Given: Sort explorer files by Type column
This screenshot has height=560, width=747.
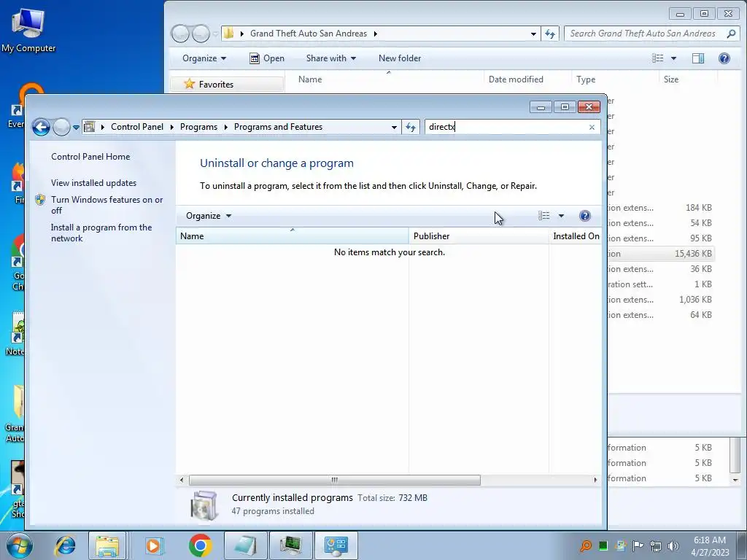Looking at the screenshot, I should click(614, 79).
